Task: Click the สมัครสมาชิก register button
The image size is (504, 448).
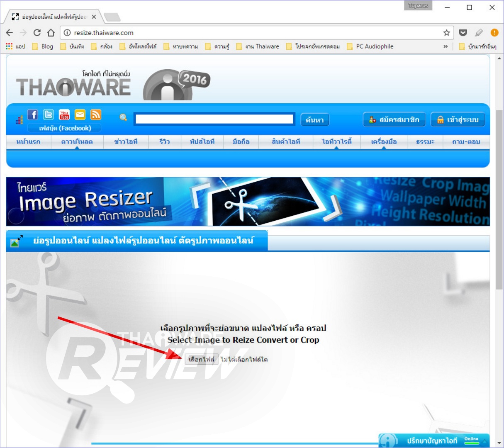Action: [394, 119]
